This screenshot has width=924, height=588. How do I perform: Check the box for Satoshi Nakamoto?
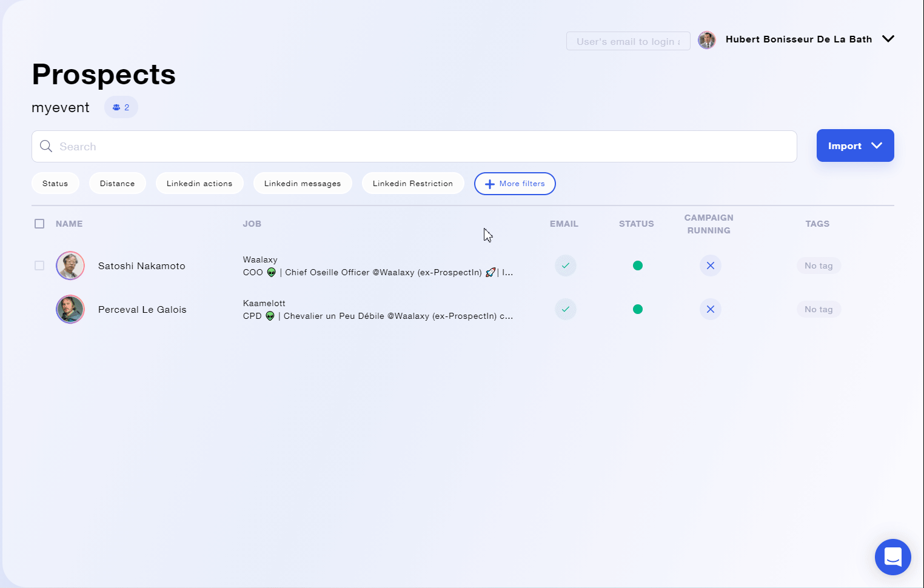[x=39, y=266]
